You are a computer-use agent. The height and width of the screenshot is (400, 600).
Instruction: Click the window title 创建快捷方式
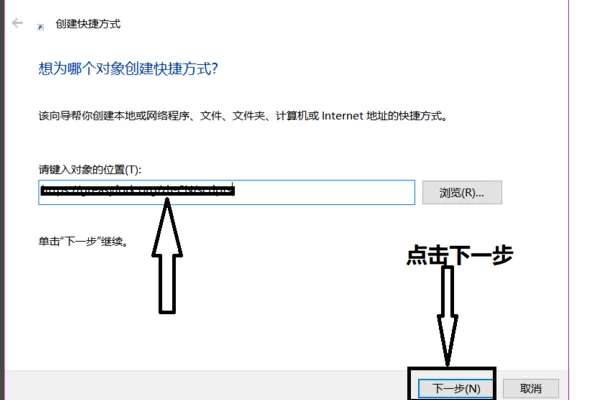pyautogui.click(x=88, y=24)
